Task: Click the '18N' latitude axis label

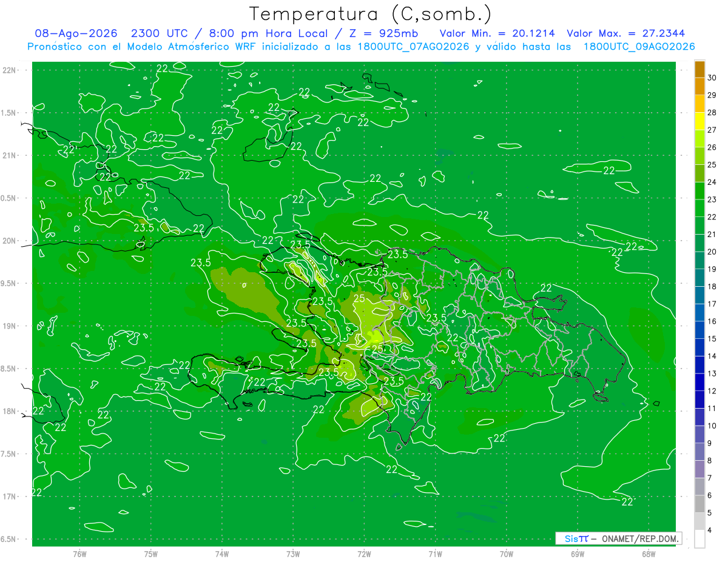Action: 10,411
